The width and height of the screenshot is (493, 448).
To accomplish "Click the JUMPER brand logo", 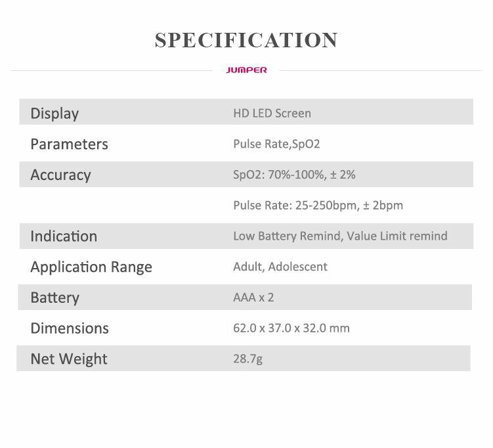I will 246,70.
